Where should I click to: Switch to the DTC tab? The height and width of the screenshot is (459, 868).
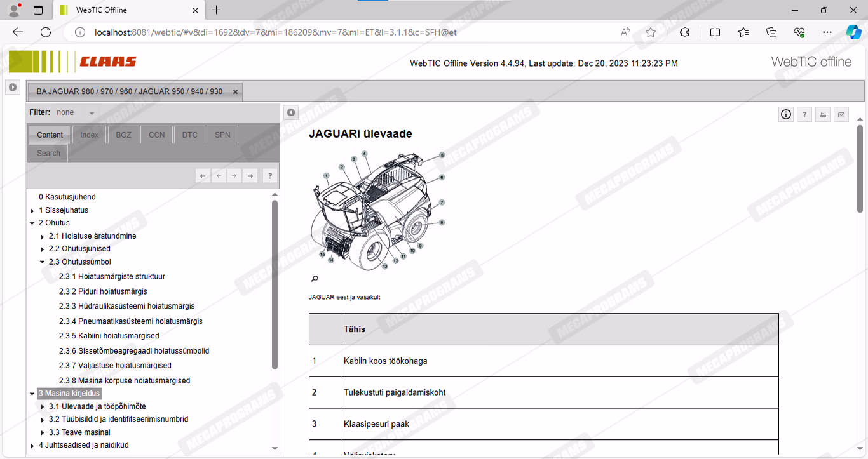189,135
